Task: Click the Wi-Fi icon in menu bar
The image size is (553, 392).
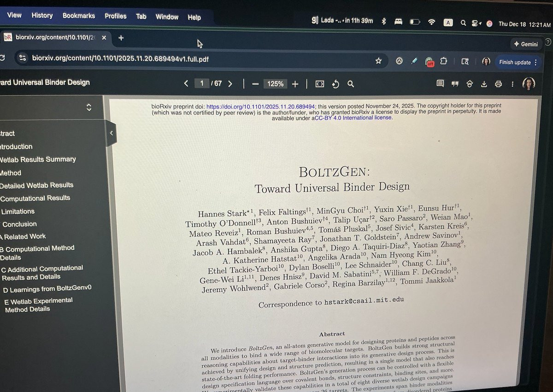Action: coord(432,22)
